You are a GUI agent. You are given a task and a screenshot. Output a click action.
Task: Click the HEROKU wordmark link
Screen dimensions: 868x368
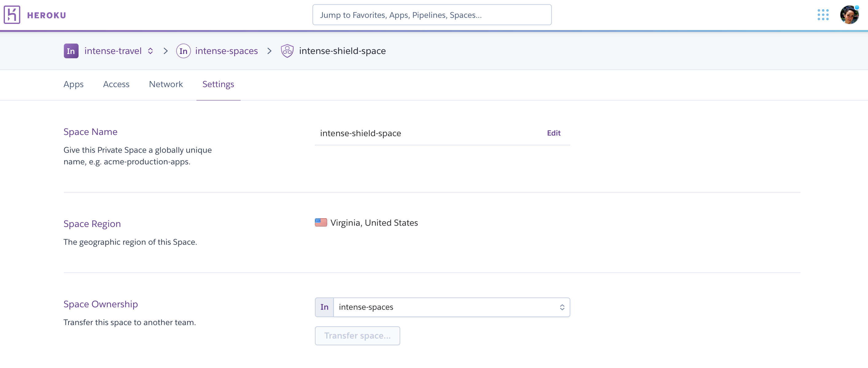pos(47,15)
